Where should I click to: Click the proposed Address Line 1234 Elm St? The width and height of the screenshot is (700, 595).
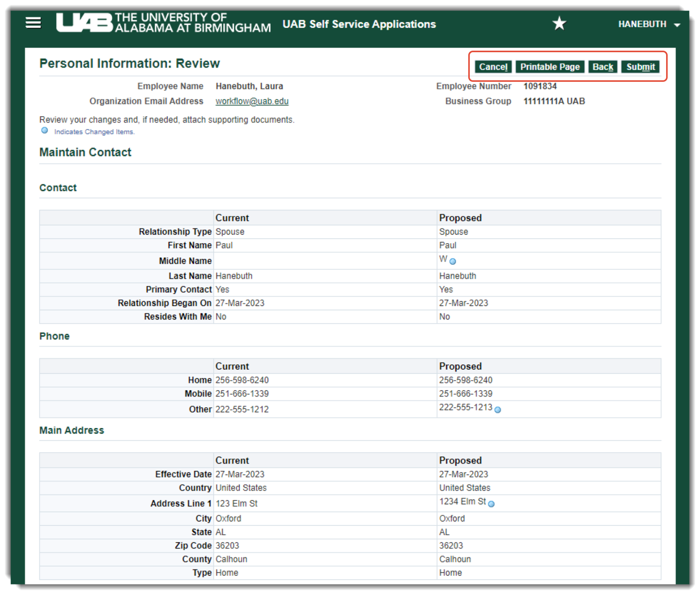click(462, 501)
